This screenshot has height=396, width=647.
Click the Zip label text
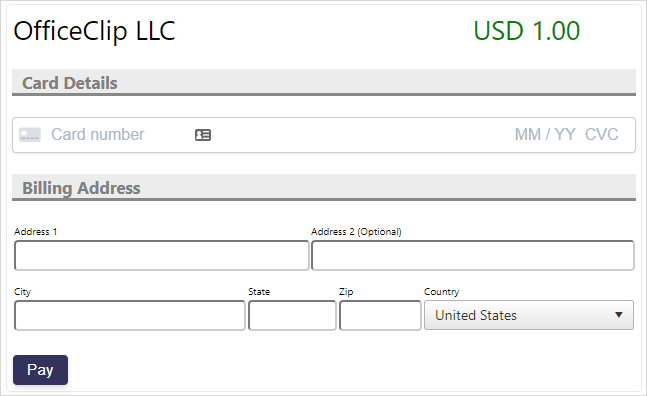pyautogui.click(x=346, y=292)
